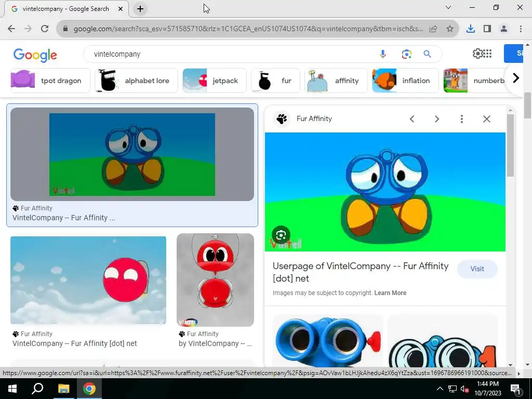This screenshot has width=532, height=399.
Task: Select the jetpack suggestion chip
Action: (215, 81)
